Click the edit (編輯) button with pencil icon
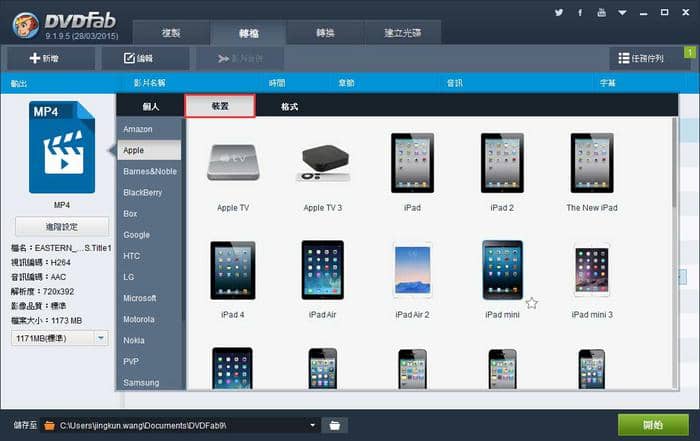 click(146, 58)
